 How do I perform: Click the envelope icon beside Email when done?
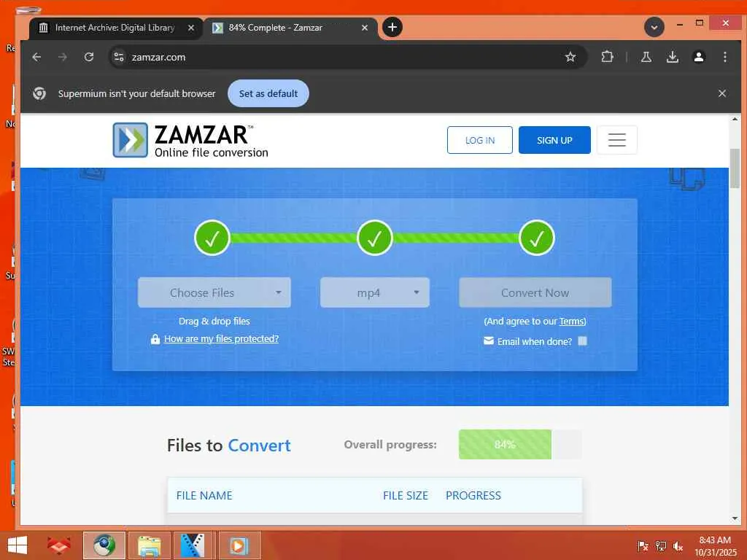(488, 341)
